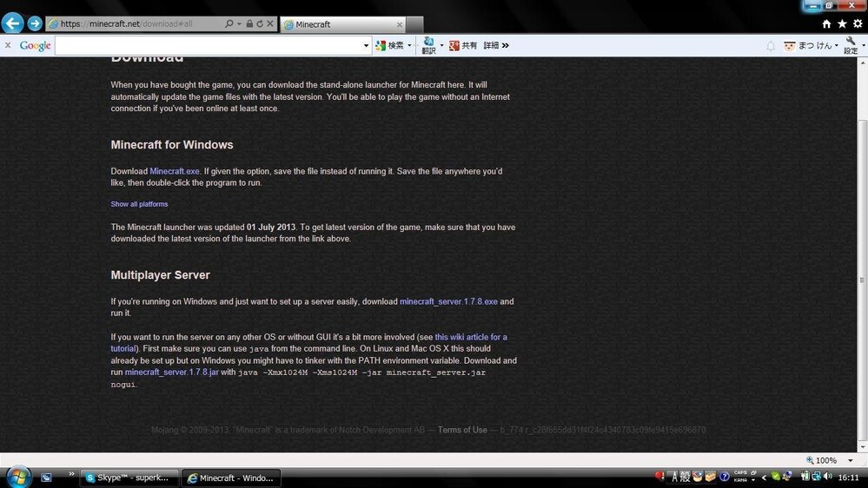Click the 検索 search button
The width and height of the screenshot is (868, 488).
coord(390,45)
